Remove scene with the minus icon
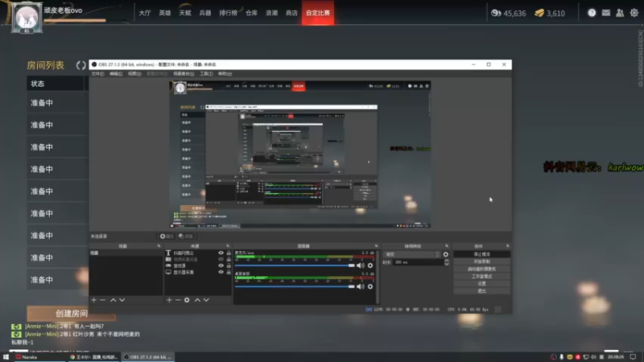 tap(103, 300)
